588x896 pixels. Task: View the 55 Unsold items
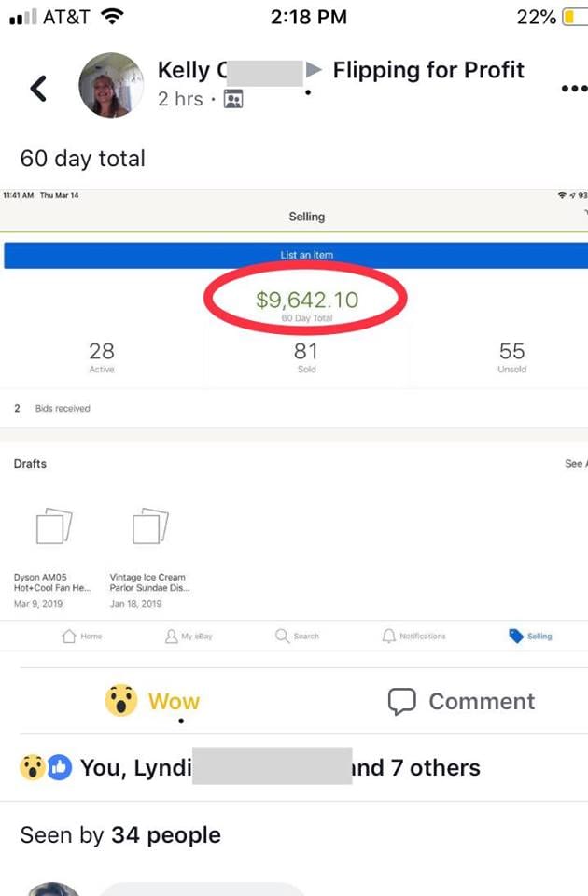(x=512, y=357)
